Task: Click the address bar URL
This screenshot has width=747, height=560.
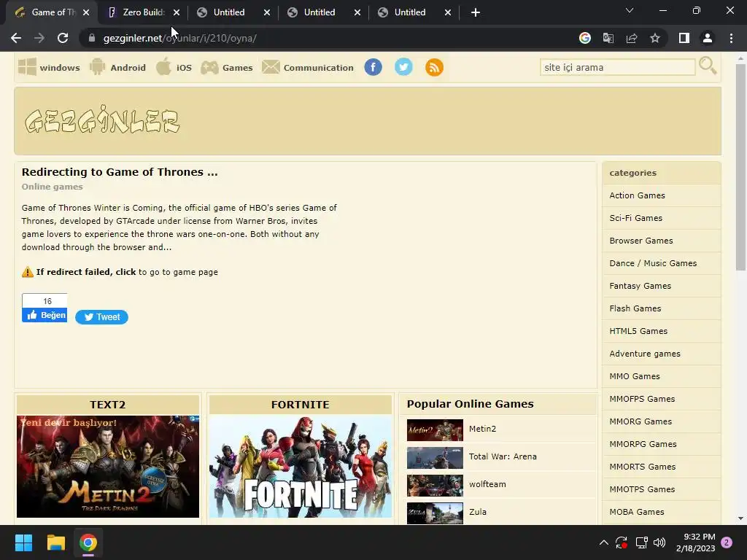Action: click(179, 38)
